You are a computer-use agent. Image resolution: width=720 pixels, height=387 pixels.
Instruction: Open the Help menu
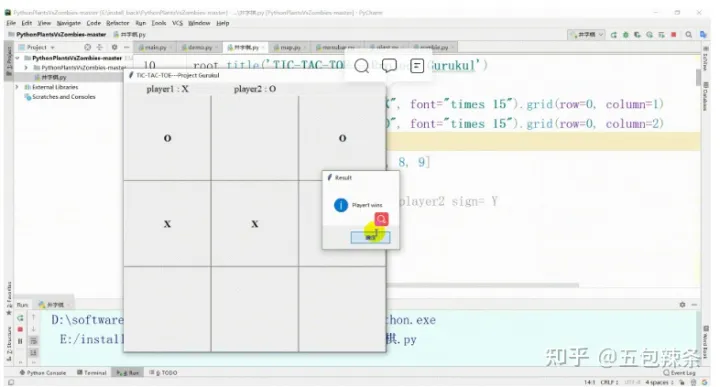click(223, 23)
